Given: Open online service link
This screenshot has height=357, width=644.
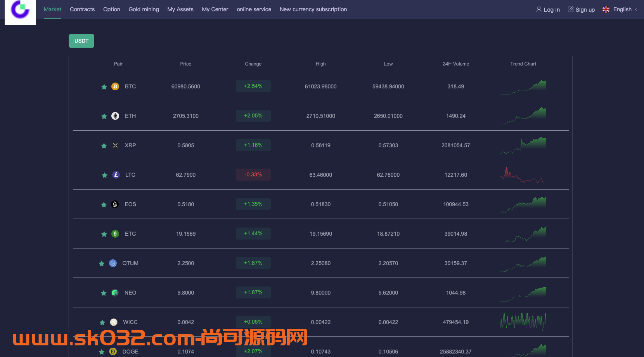Looking at the screenshot, I should tap(254, 9).
